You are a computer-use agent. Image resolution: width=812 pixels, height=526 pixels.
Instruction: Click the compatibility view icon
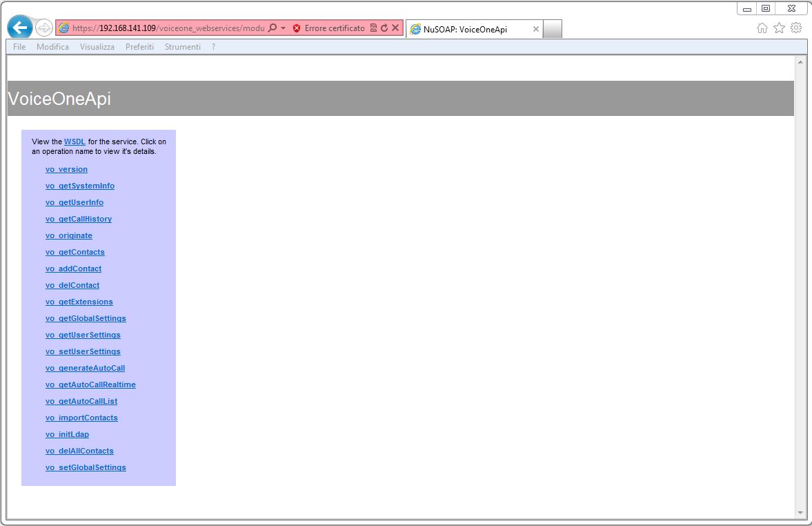(373, 28)
